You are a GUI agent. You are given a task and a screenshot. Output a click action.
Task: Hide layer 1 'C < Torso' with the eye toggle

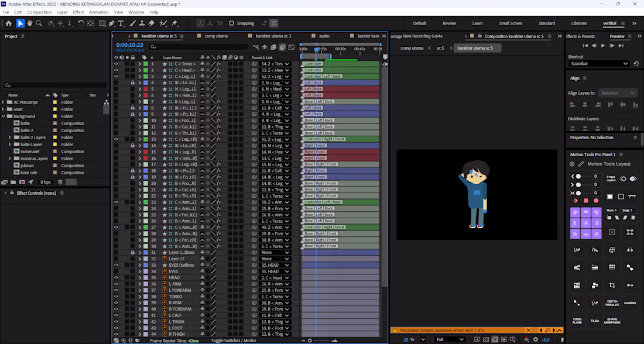(116, 64)
